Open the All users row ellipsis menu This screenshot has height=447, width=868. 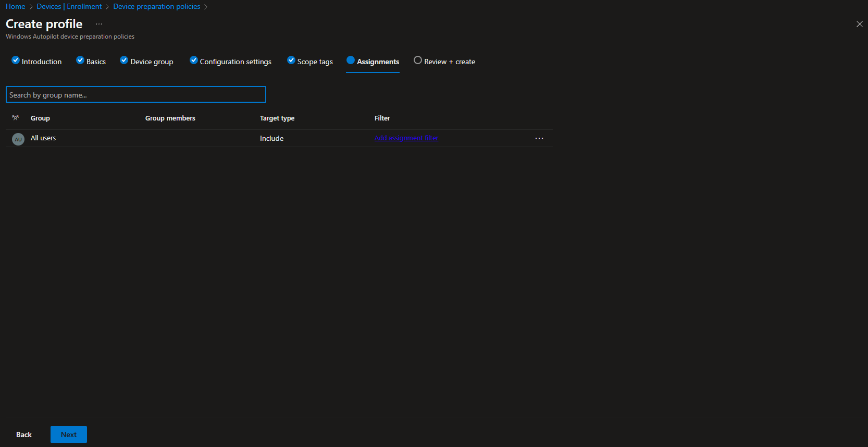(x=539, y=138)
